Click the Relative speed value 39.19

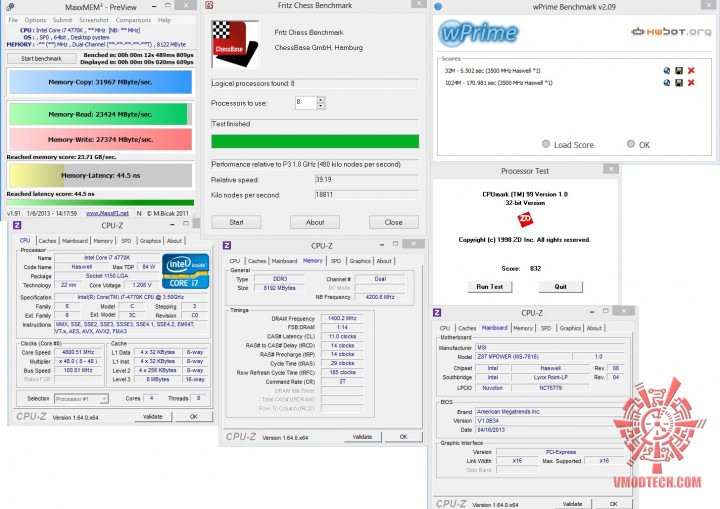(366, 180)
